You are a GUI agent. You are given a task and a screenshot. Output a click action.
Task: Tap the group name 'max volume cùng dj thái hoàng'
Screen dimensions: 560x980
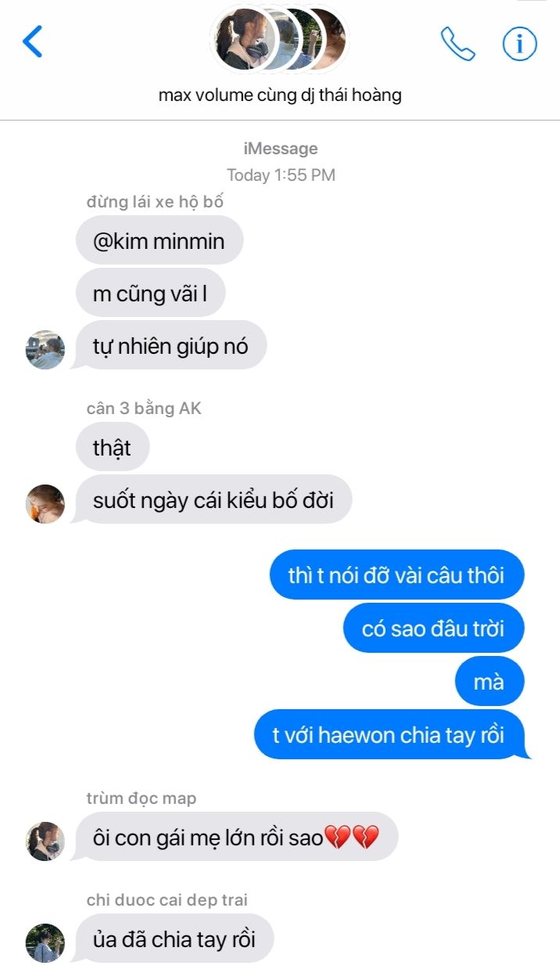tap(280, 96)
